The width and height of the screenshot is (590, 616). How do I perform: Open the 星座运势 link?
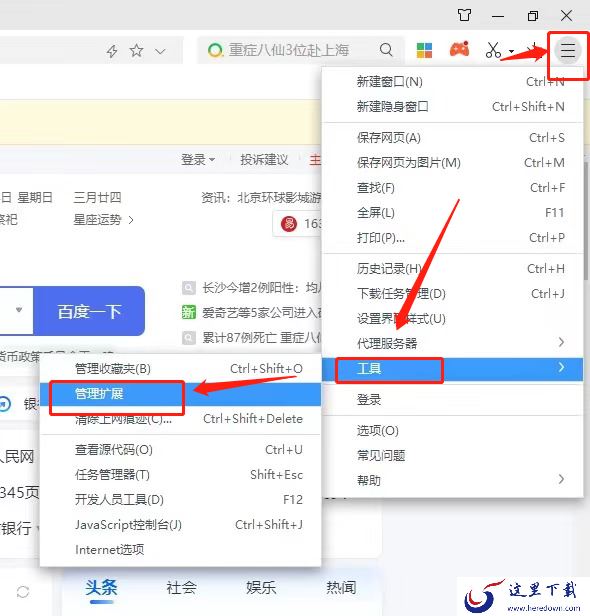click(103, 220)
